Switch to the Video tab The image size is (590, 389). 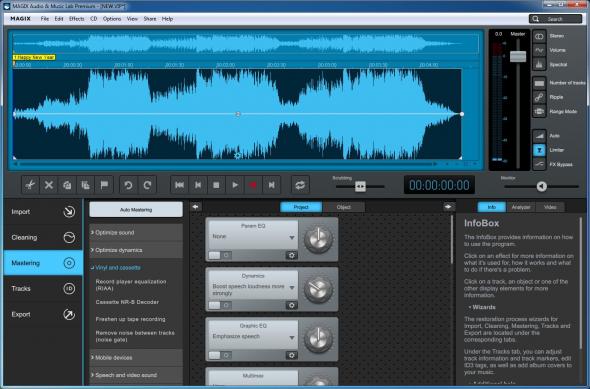tap(550, 207)
